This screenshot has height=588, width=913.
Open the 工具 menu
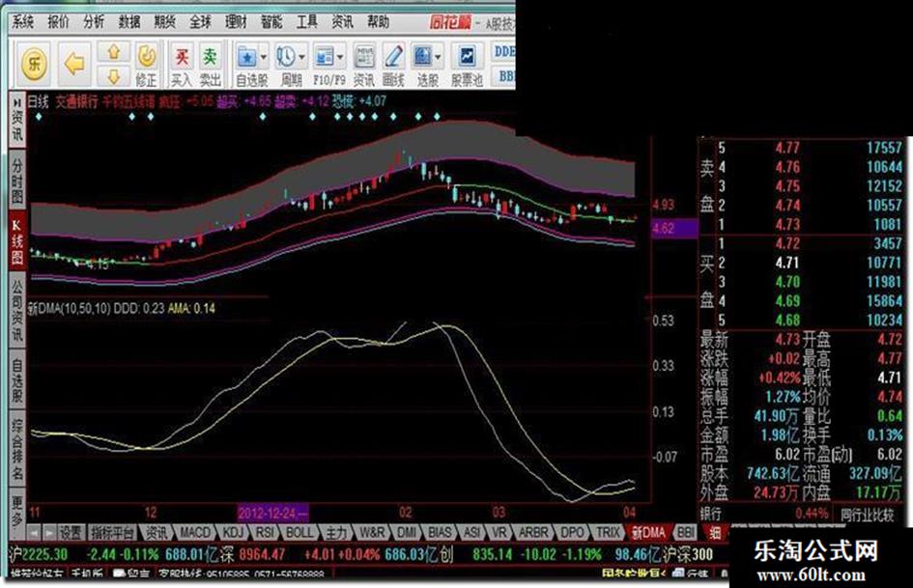tap(307, 22)
